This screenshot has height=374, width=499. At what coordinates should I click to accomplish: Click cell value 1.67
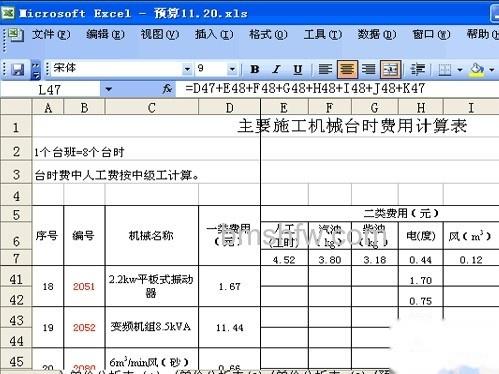pyautogui.click(x=229, y=286)
